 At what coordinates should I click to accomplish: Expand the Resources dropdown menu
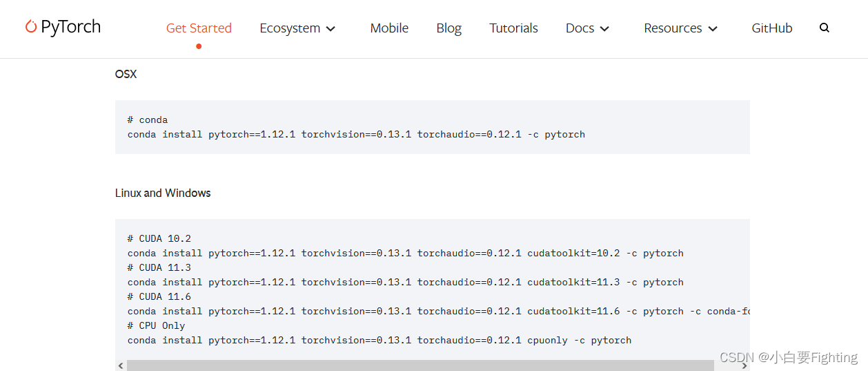681,28
